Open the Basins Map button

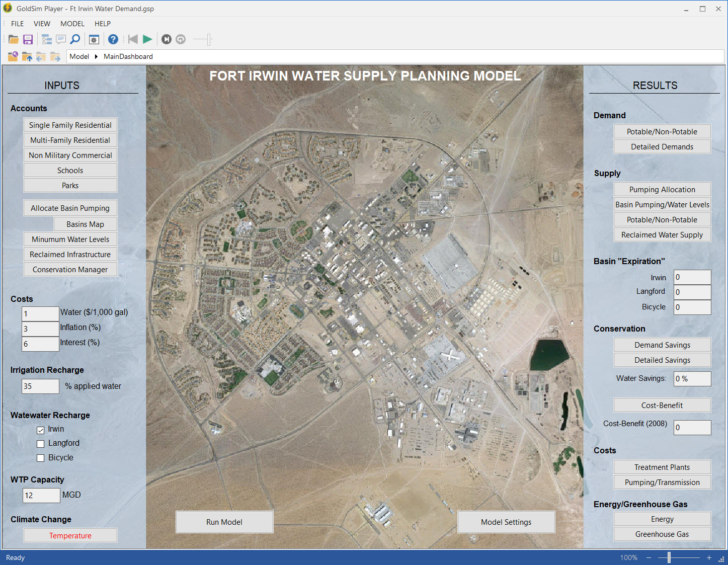pos(86,224)
